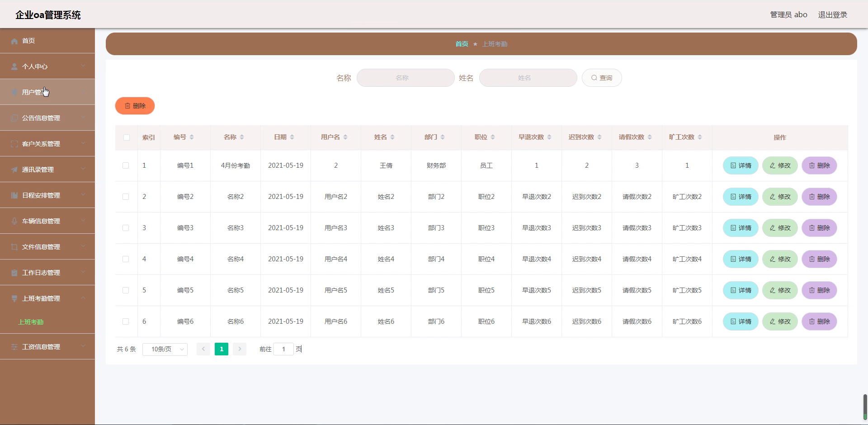
Task: Select the 上班考勤 submenu item
Action: [31, 322]
